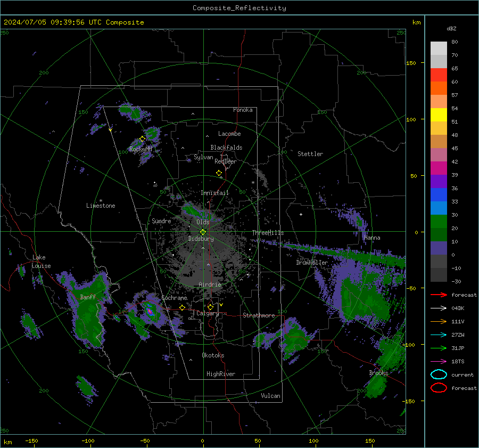
Task: Click the red 65–60 dBZ color swatch
Action: 439,75
